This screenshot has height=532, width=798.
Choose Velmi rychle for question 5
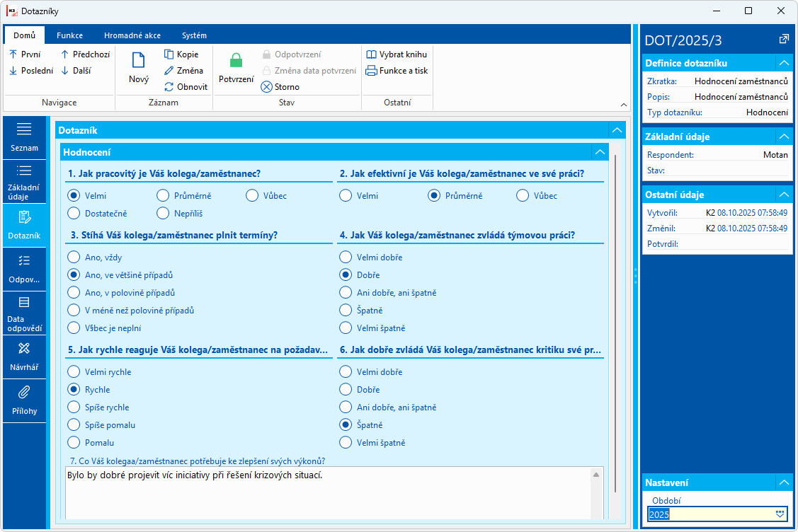coord(74,371)
